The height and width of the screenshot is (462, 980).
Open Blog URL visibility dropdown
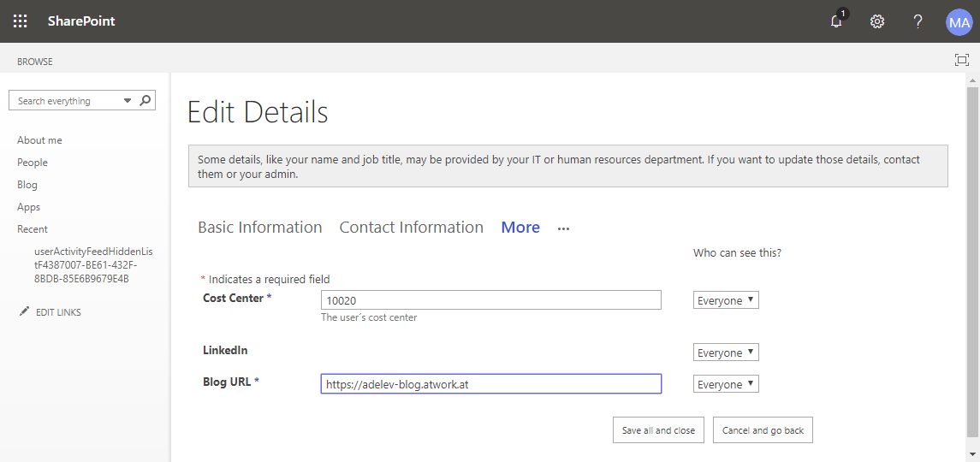(726, 384)
